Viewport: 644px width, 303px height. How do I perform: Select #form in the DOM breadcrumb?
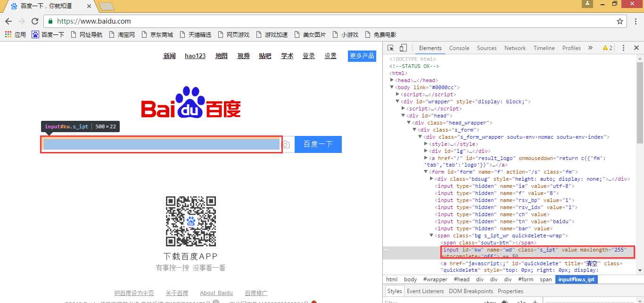pyautogui.click(x=525, y=279)
